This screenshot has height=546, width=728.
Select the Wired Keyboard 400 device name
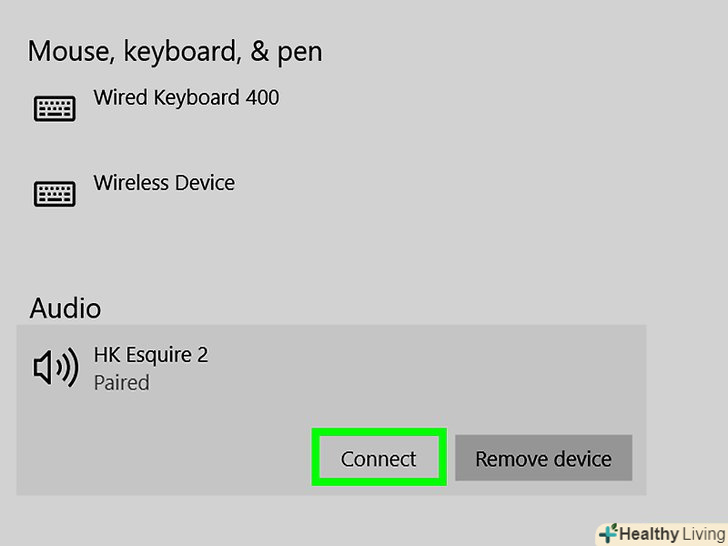tap(186, 98)
